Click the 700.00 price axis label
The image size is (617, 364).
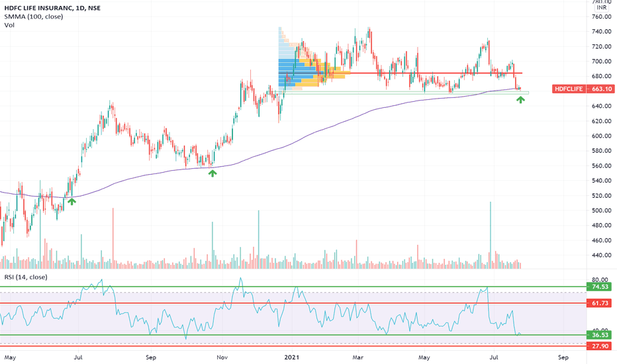pos(602,62)
